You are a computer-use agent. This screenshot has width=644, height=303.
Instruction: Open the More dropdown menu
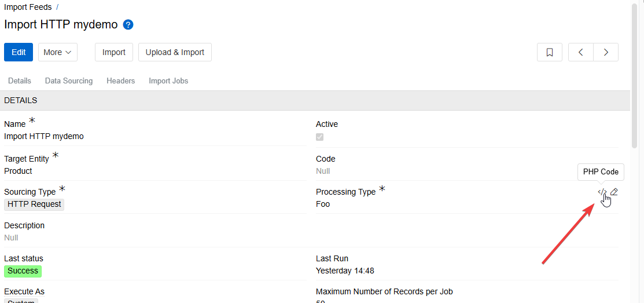[x=58, y=52]
